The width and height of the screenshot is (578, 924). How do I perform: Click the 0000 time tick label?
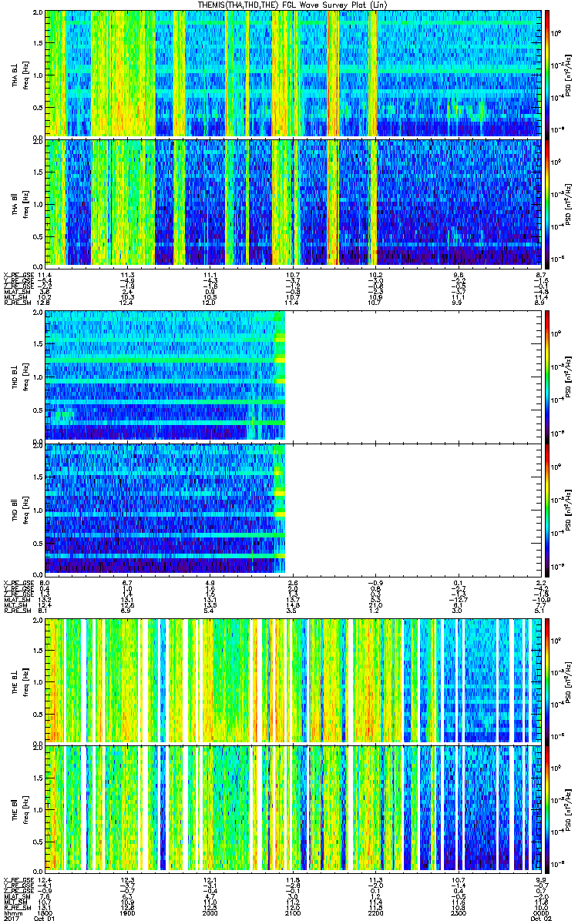[539, 912]
